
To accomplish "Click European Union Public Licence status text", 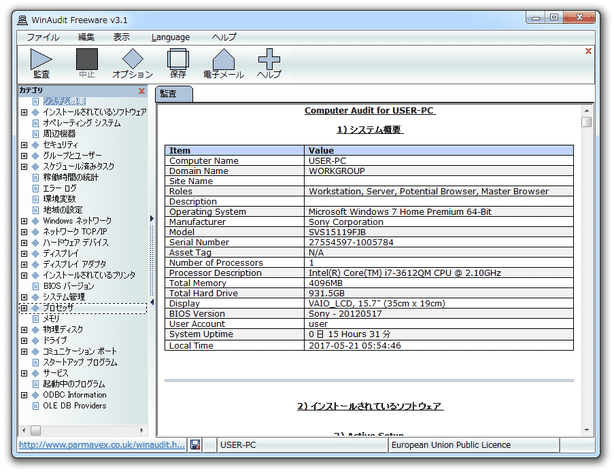I will [451, 445].
